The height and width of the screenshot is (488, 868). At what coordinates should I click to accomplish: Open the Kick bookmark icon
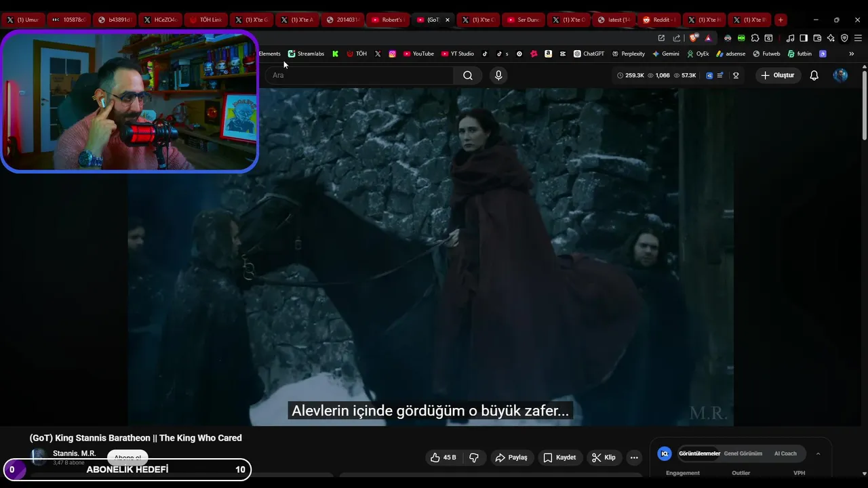click(335, 54)
